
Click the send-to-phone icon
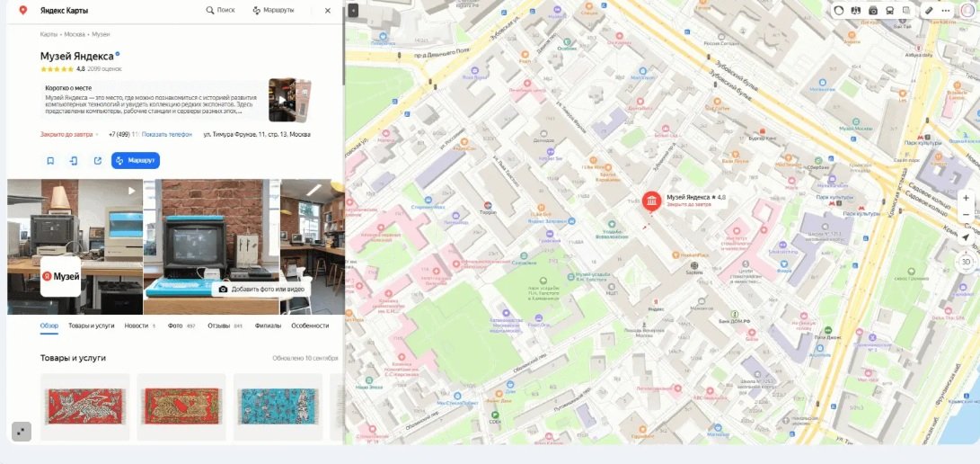point(74,161)
